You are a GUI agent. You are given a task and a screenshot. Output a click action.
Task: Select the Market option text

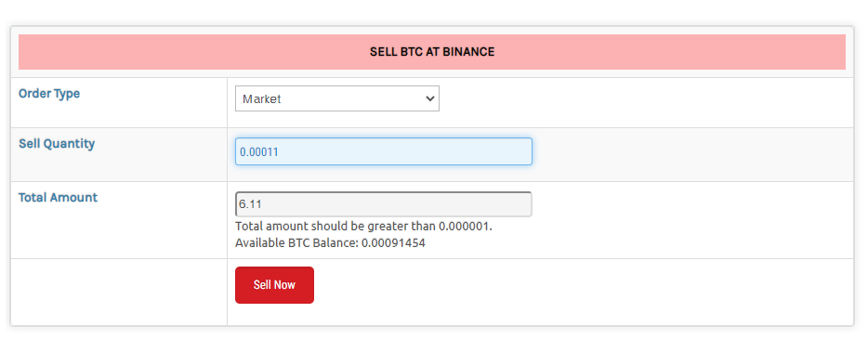tap(262, 99)
